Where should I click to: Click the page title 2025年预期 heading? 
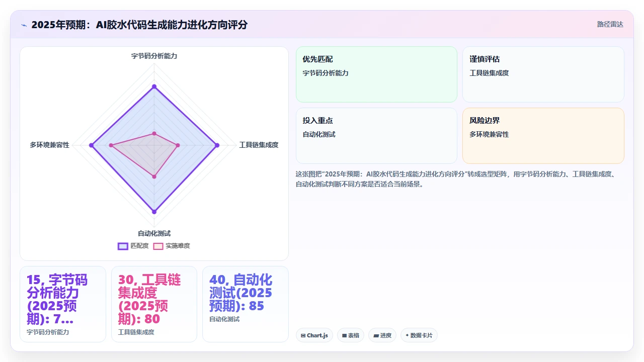(x=139, y=25)
